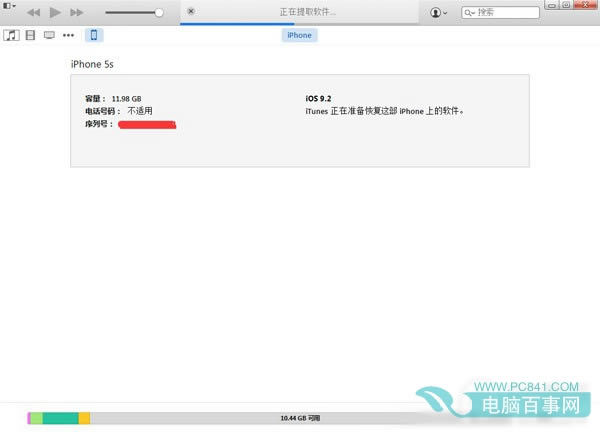Adjust the volume slider knob

[x=159, y=13]
